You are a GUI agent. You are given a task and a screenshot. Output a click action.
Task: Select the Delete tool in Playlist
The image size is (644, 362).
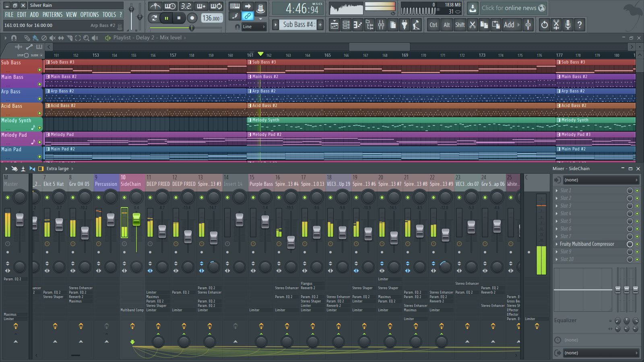[x=44, y=38]
